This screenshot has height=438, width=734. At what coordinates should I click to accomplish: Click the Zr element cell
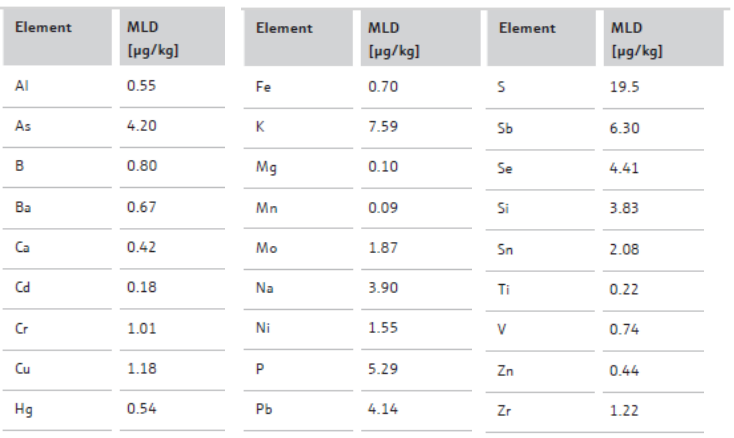tap(504, 410)
